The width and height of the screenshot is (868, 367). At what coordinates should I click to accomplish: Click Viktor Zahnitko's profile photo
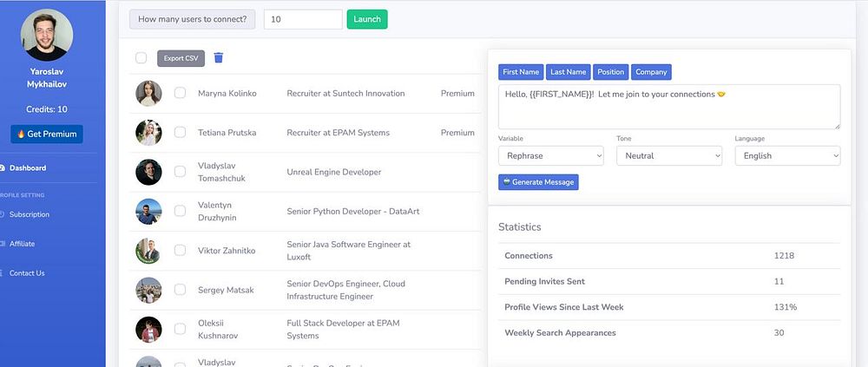tap(149, 251)
